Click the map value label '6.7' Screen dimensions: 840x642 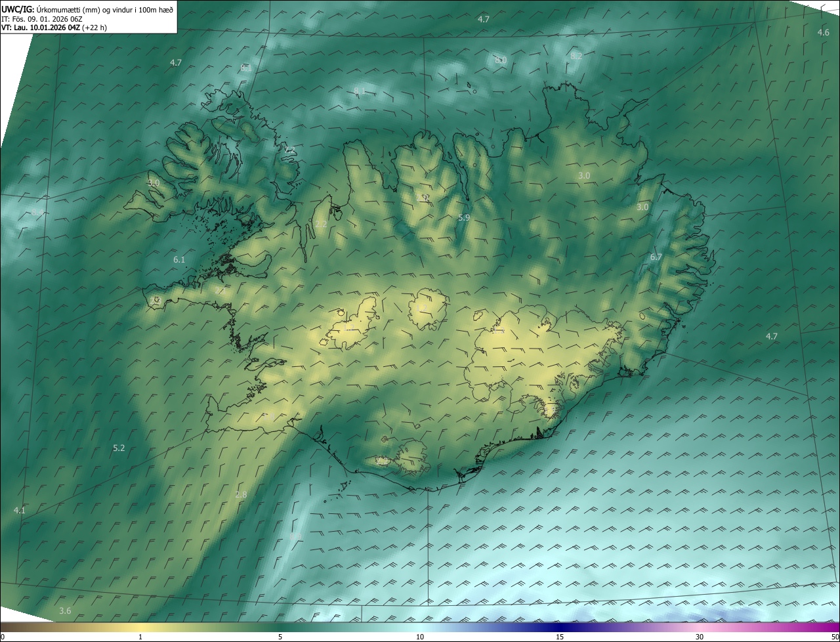click(x=656, y=257)
